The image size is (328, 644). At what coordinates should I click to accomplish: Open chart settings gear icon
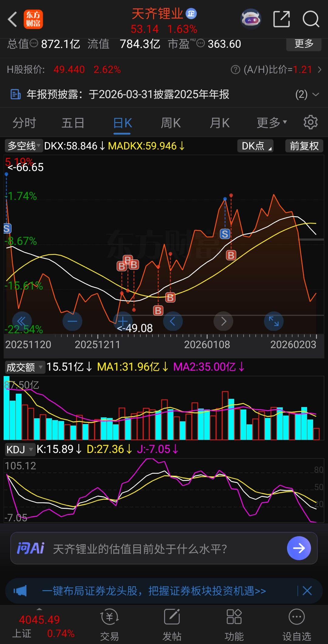[310, 122]
